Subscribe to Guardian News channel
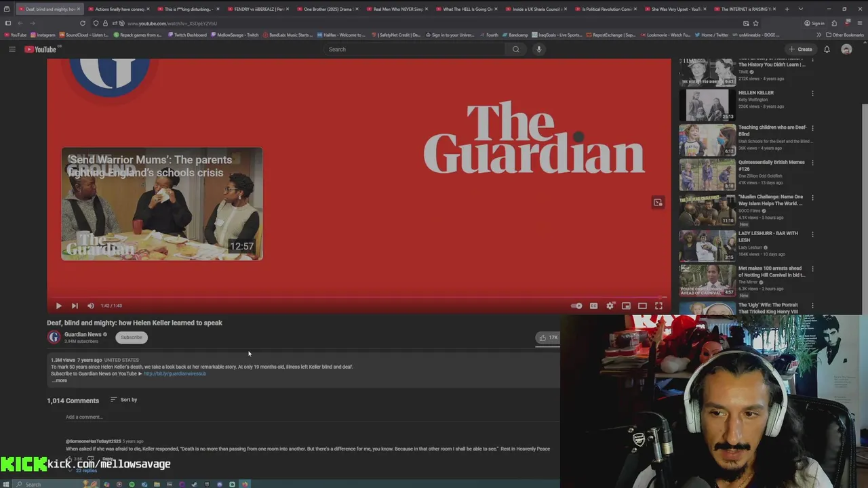This screenshot has width=868, height=488. 132,337
